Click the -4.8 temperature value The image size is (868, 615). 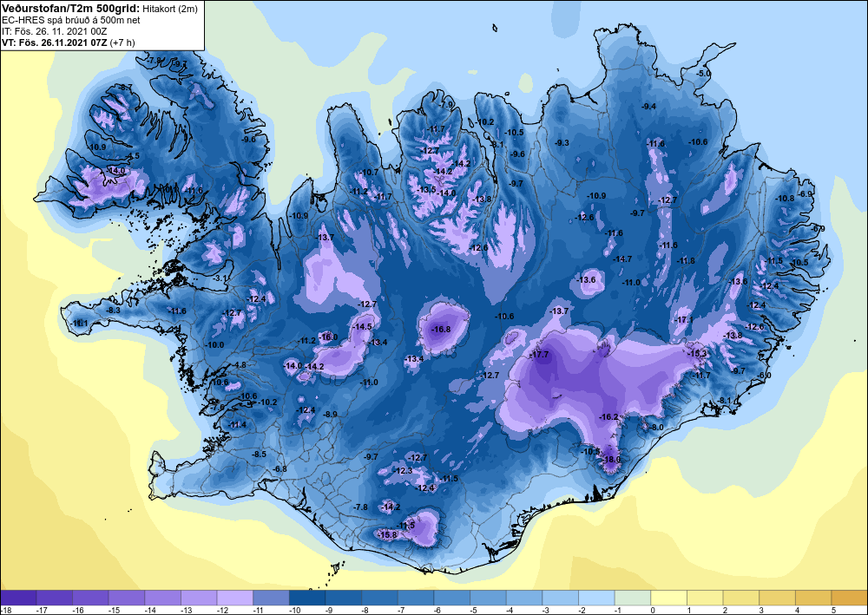pos(239,365)
